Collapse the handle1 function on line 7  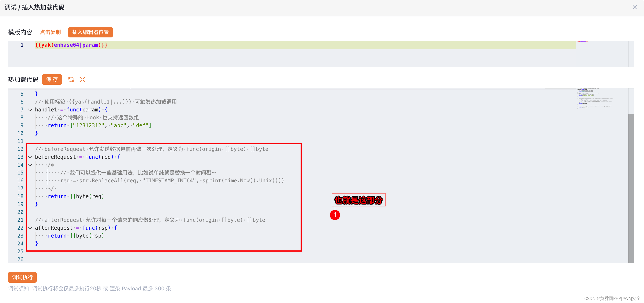pos(30,110)
